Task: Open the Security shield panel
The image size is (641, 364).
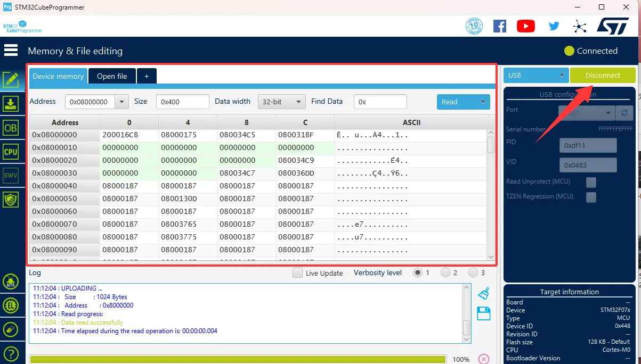Action: click(x=11, y=200)
